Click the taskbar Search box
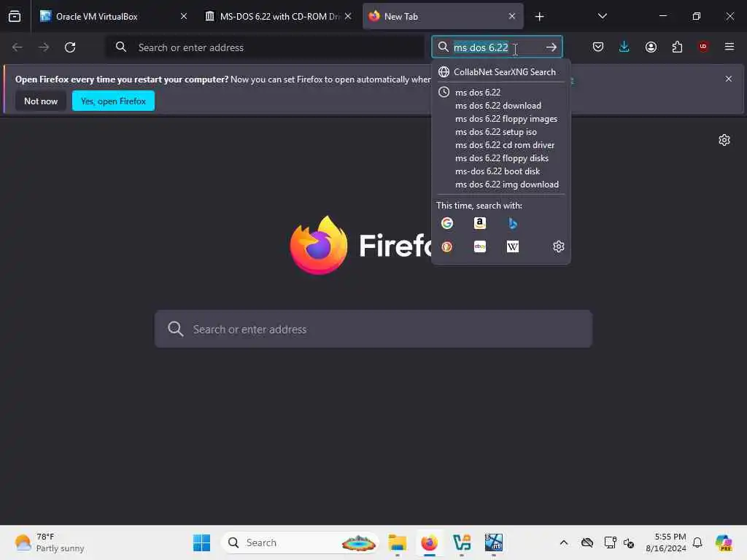Viewport: 747px width, 560px height. [x=300, y=542]
